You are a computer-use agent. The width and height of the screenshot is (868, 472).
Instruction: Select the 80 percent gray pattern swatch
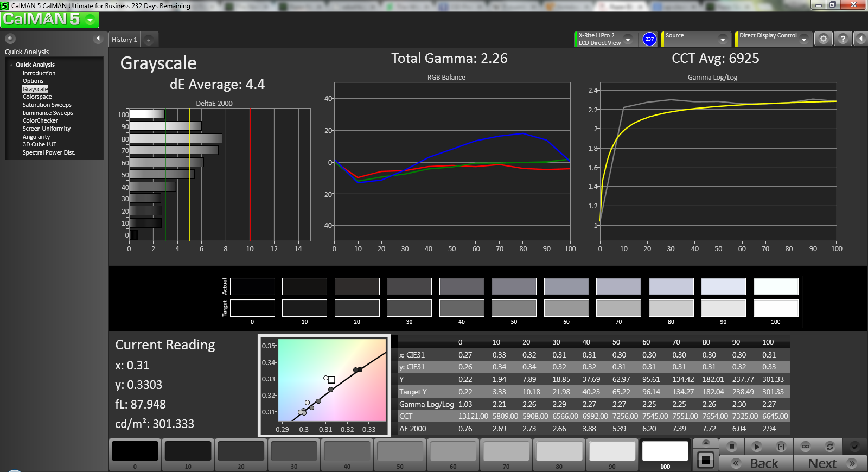559,455
